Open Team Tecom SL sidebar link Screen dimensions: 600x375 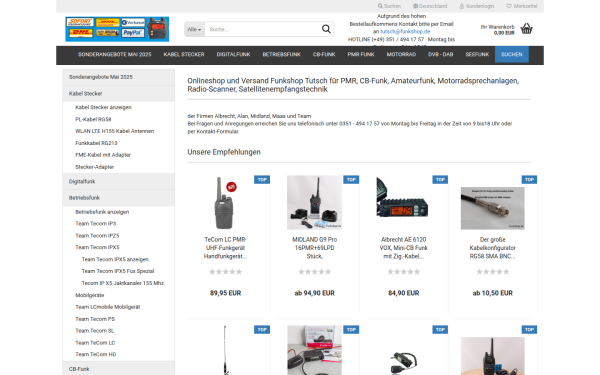click(x=95, y=331)
